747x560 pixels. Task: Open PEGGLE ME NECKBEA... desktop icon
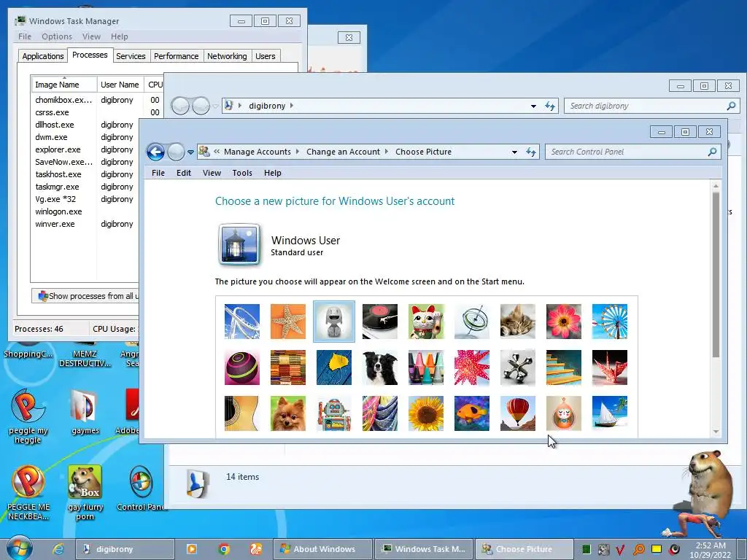pos(28,493)
